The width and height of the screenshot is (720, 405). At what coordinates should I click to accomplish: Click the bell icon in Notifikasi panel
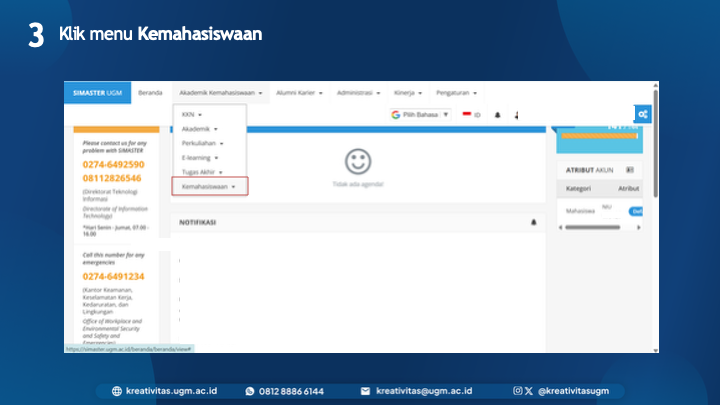click(x=533, y=222)
